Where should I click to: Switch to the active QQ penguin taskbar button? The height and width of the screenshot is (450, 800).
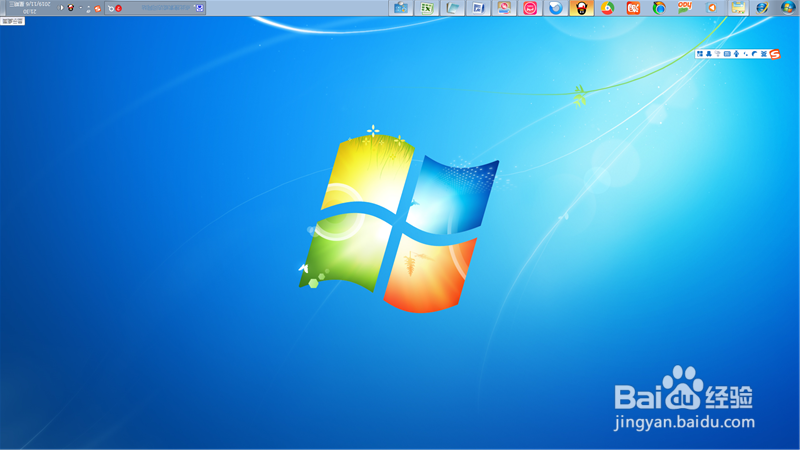coord(582,8)
